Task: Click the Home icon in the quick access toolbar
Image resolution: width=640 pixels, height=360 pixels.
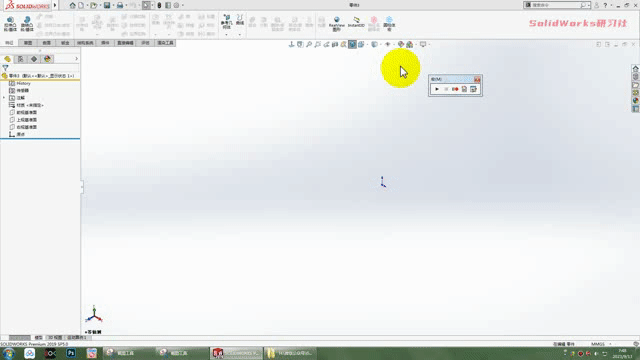Action: pos(72,5)
